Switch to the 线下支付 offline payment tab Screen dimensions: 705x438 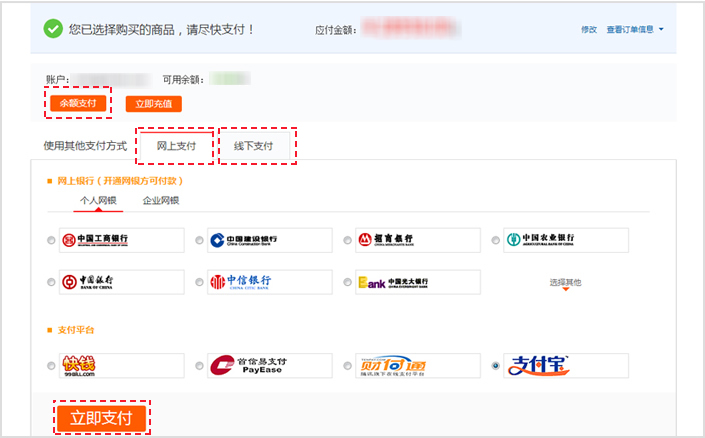pyautogui.click(x=253, y=146)
